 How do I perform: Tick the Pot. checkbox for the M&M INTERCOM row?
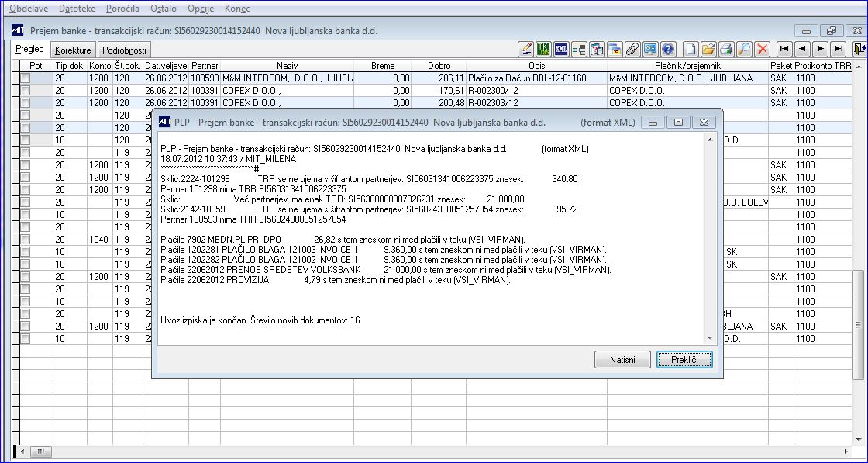tap(26, 78)
